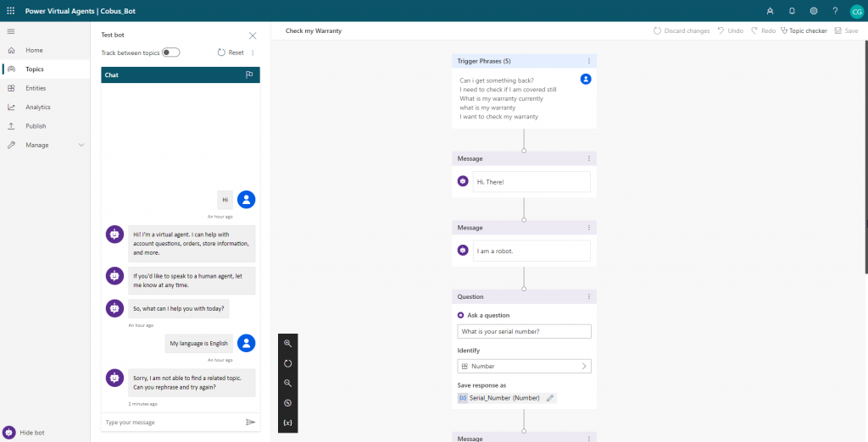Viewport: 868px width, 442px height.
Task: Open the app launcher waffle icon
Action: tap(10, 10)
